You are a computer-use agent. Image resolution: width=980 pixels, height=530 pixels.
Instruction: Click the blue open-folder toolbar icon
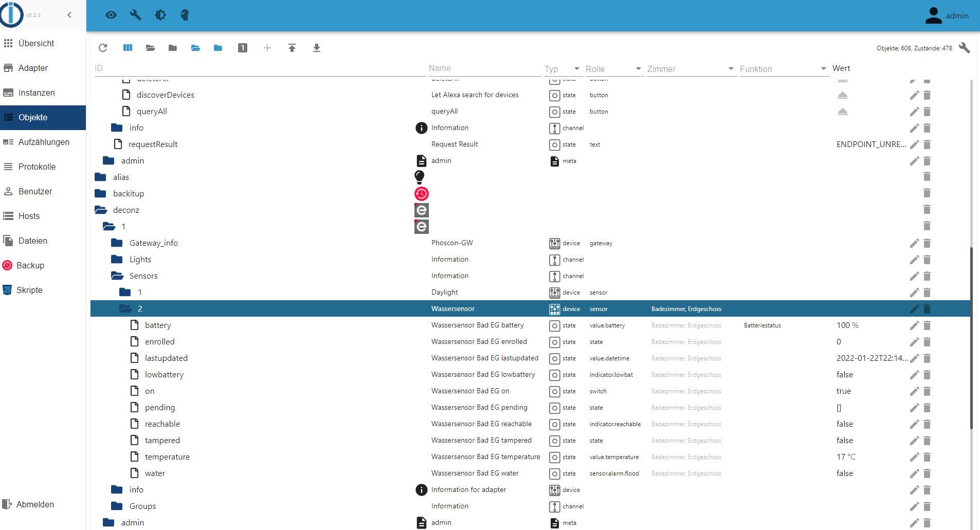coord(195,48)
